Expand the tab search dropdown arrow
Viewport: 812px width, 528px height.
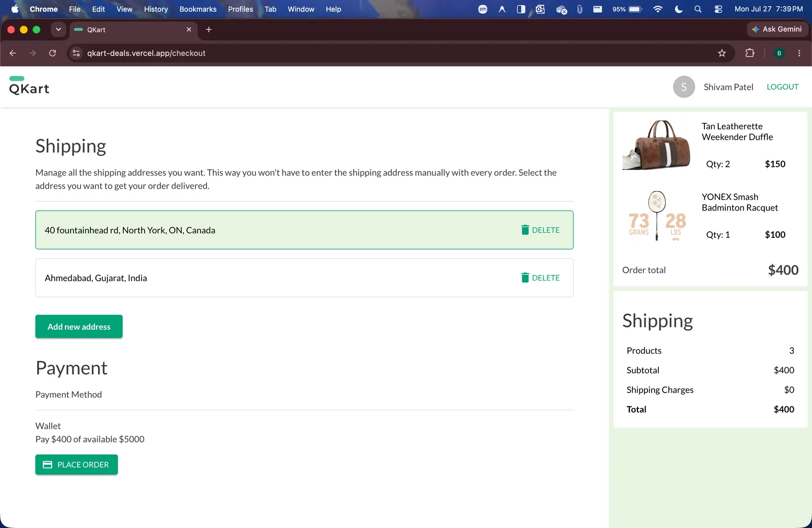[x=58, y=29]
